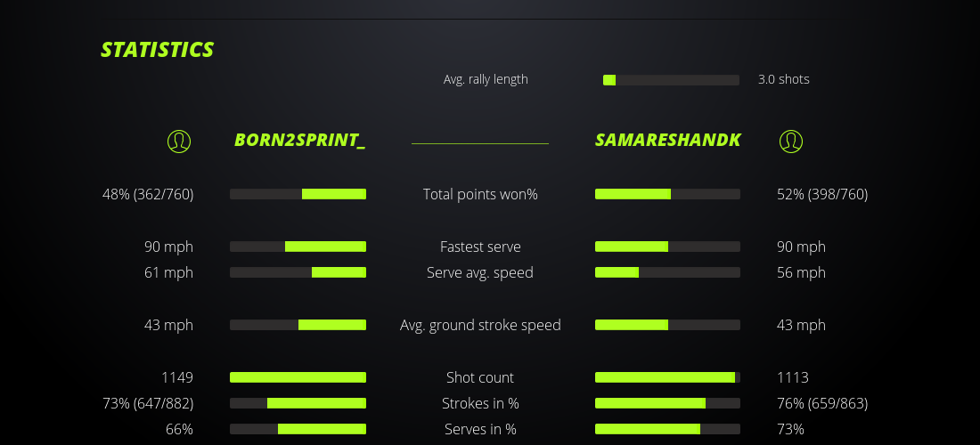This screenshot has height=445, width=980.
Task: Click the Serve avg. speed label
Action: 480,272
